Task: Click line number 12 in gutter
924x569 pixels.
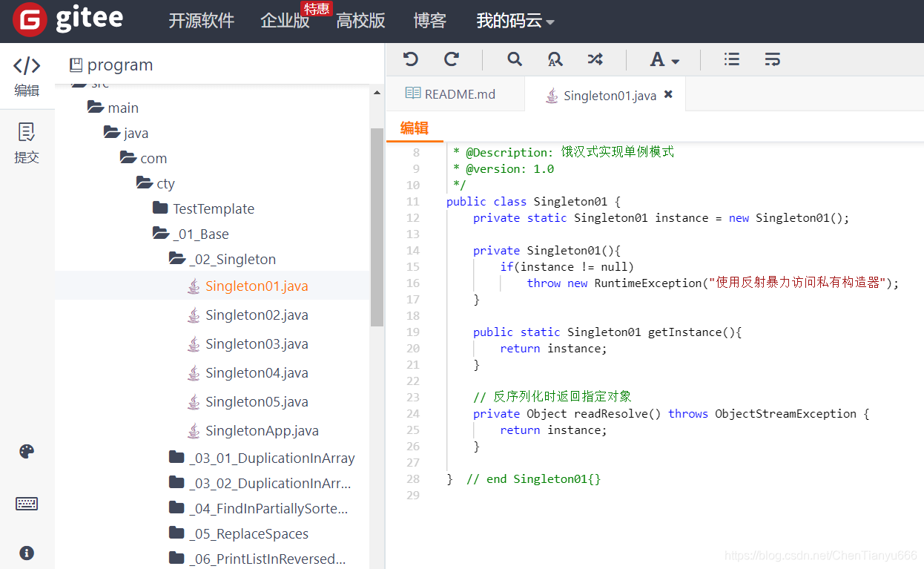Action: (413, 218)
